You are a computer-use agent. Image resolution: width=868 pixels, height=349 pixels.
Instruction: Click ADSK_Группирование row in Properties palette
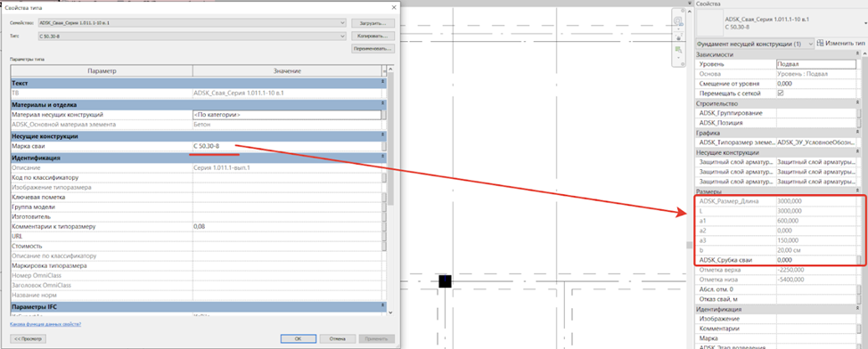pos(778,113)
